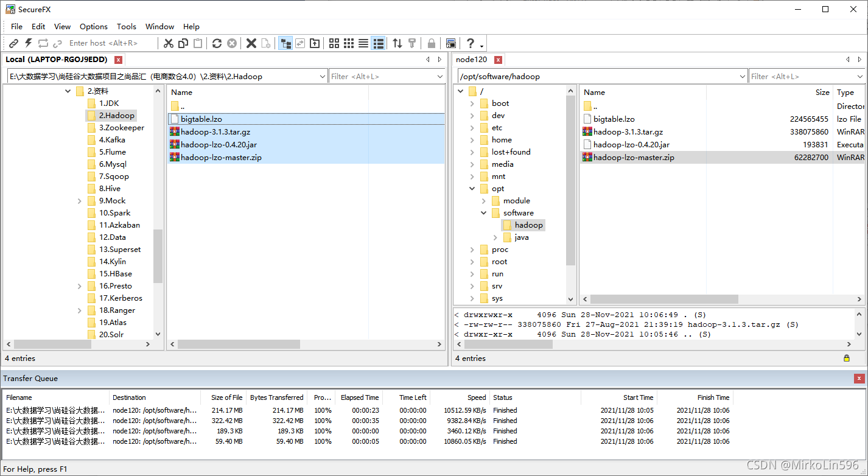Viewport: 868px width, 476px height.
Task: Click the Connect link icon in toolbar
Action: coord(13,43)
